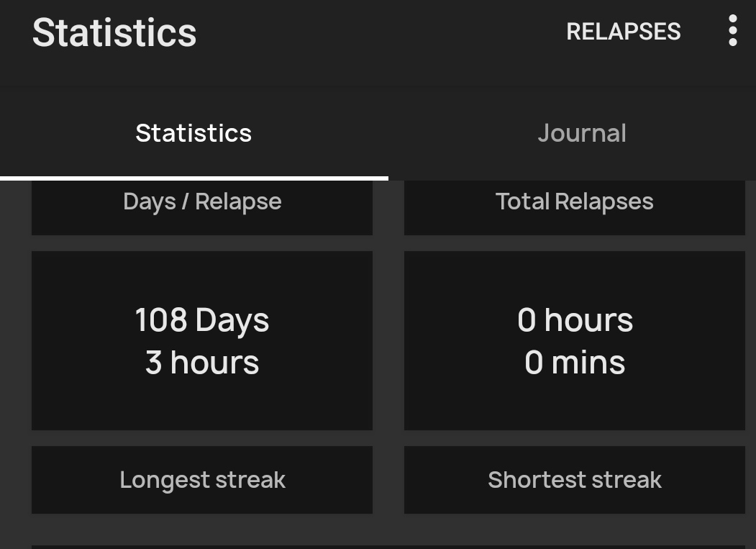Click the word Relapse in Days / Relapse
The image size is (756, 549).
click(x=238, y=201)
